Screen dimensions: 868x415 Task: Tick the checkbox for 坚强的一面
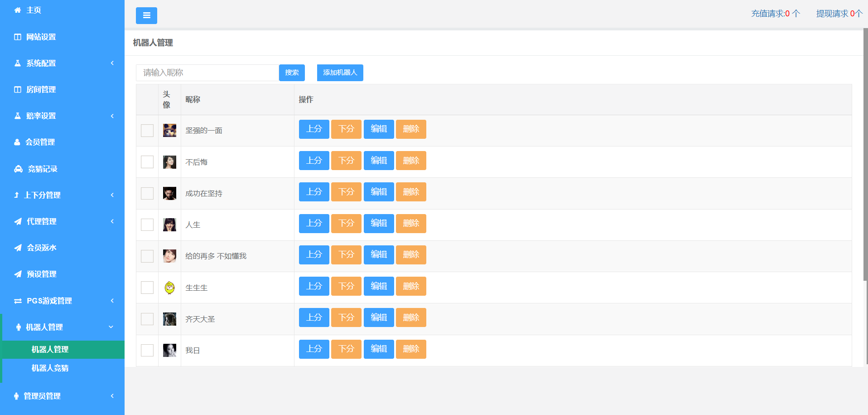[147, 131]
